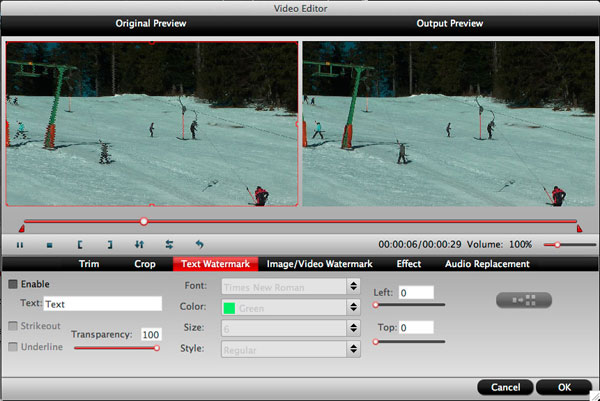Viewport: 600px width, 401px height.
Task: Open the Style dropdown set to Regular
Action: 290,348
